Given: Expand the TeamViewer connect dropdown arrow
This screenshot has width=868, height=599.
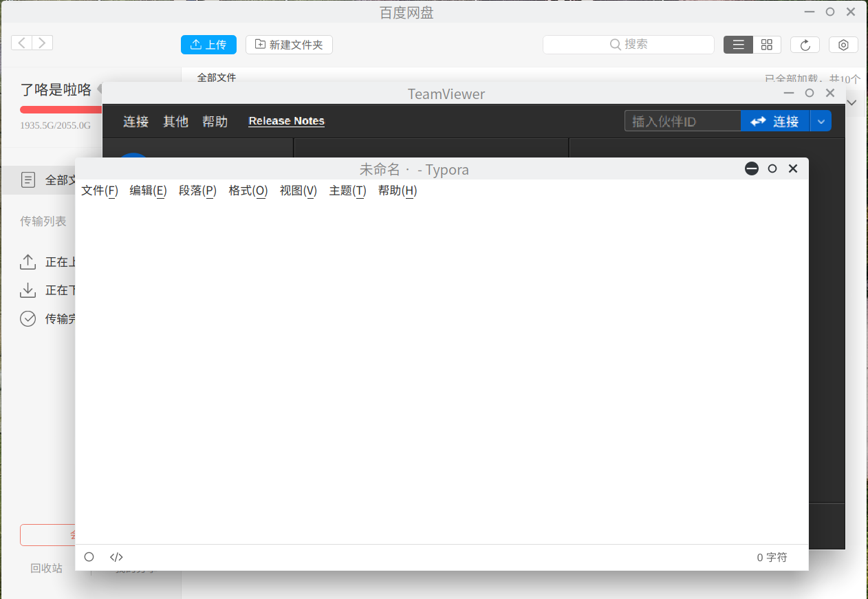Looking at the screenshot, I should coord(821,121).
